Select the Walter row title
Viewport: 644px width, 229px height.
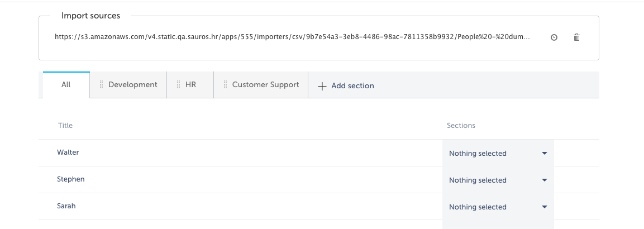pos(68,152)
